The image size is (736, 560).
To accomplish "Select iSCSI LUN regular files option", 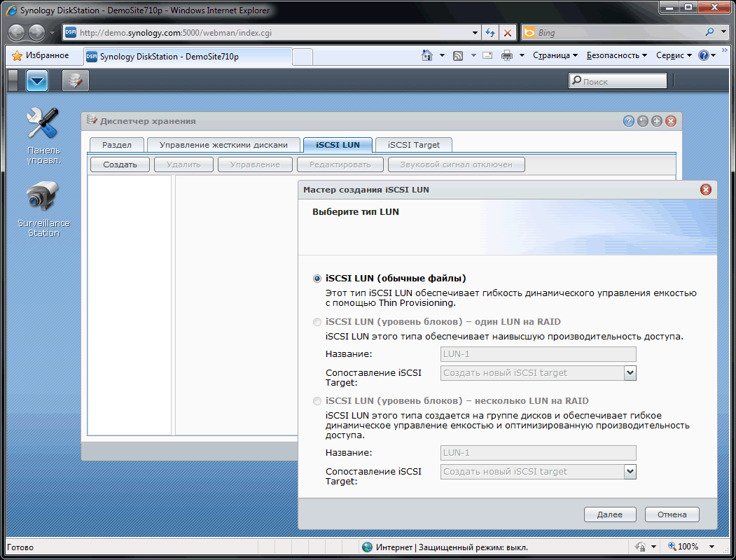I will [x=317, y=278].
